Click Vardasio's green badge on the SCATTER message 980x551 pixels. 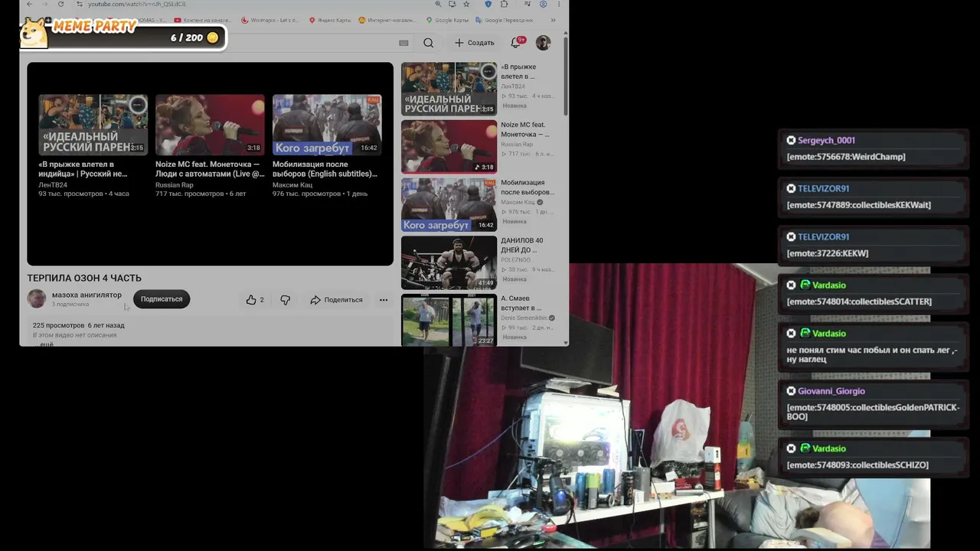click(805, 285)
